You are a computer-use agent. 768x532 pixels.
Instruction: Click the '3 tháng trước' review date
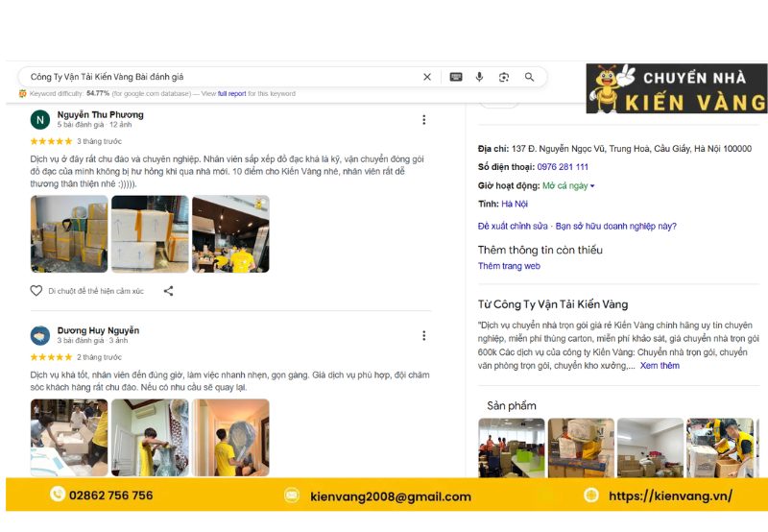click(100, 141)
